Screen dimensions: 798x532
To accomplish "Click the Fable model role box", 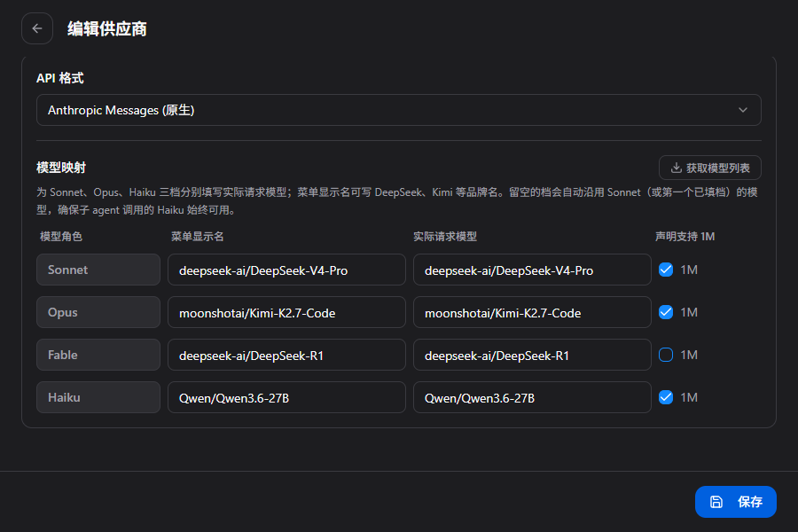I will 98,355.
